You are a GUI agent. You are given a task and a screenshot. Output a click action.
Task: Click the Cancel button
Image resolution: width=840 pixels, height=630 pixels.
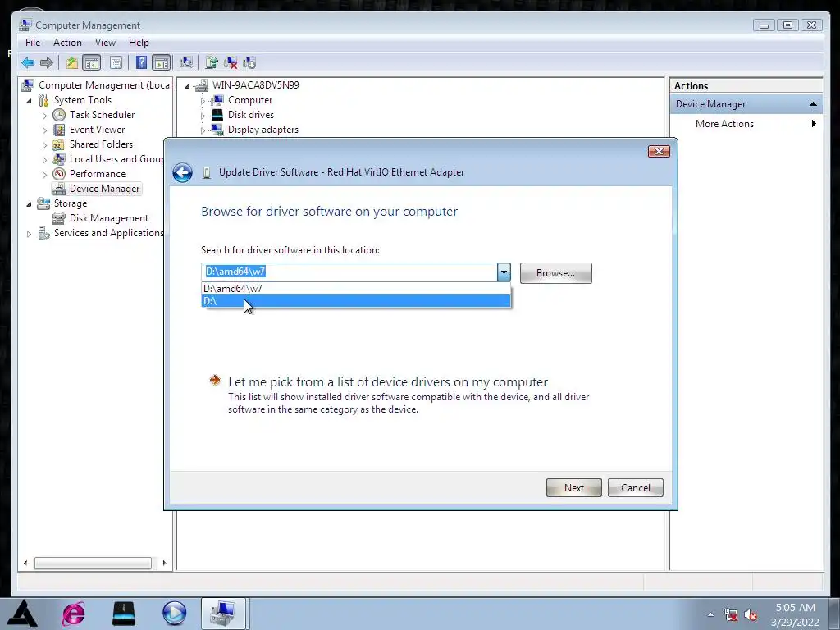click(x=636, y=487)
